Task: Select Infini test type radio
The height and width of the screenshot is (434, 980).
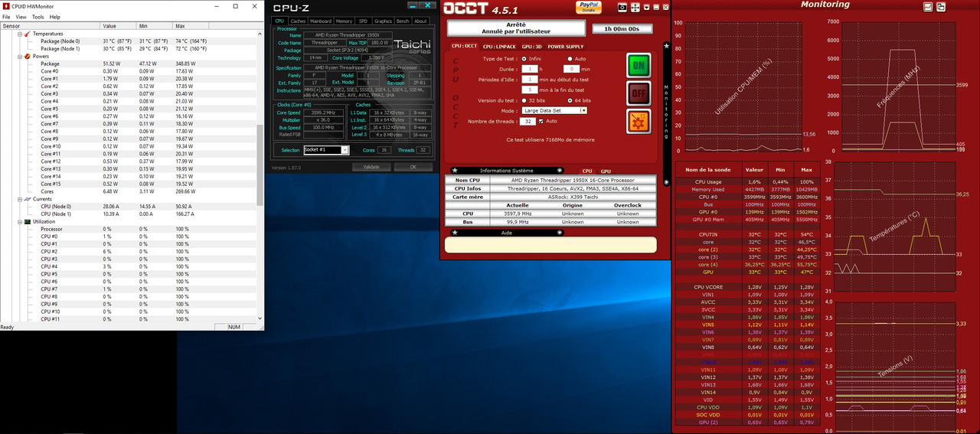Action: pos(524,59)
